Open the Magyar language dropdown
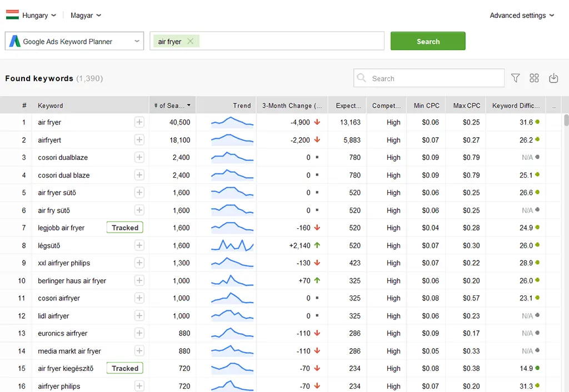The height and width of the screenshot is (392, 569). click(x=86, y=16)
